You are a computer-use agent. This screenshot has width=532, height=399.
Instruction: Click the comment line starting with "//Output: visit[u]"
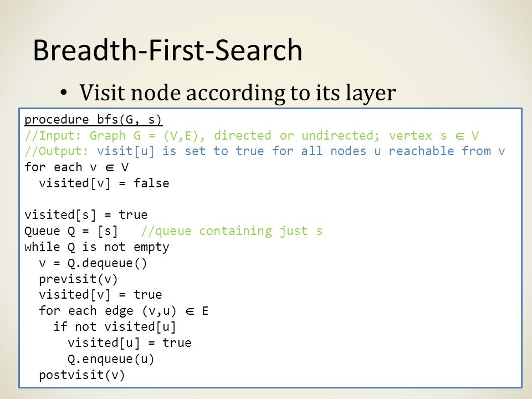click(x=265, y=151)
